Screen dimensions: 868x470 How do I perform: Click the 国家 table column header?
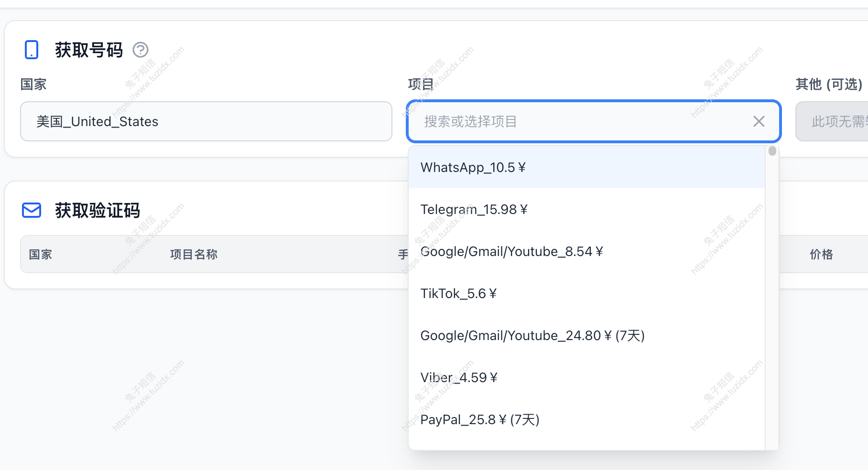[x=41, y=255]
